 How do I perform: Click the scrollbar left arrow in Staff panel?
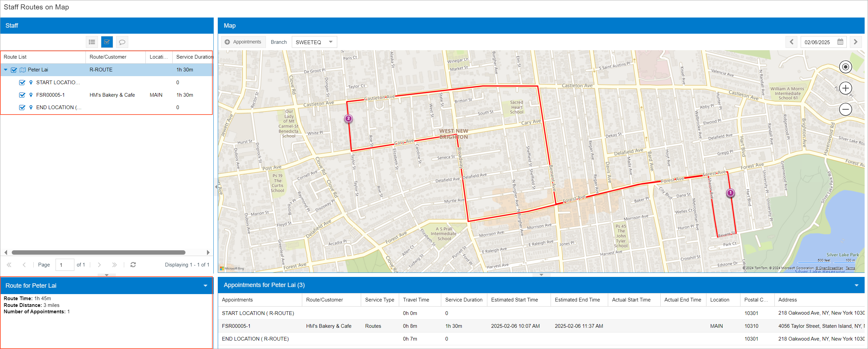[x=6, y=253]
